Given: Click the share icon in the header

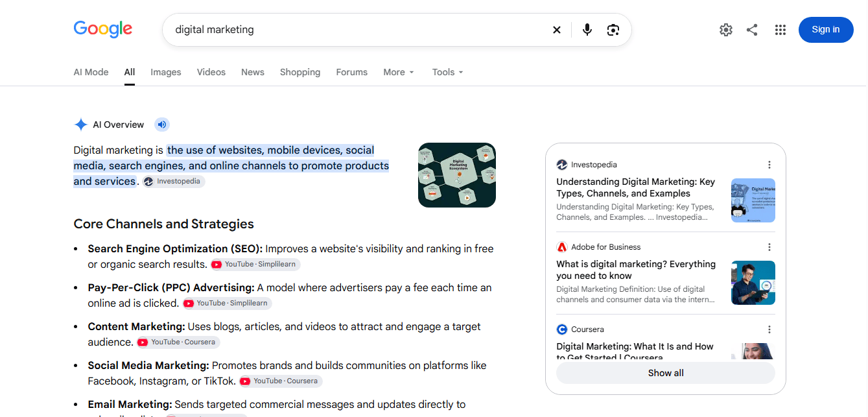Looking at the screenshot, I should tap(752, 30).
